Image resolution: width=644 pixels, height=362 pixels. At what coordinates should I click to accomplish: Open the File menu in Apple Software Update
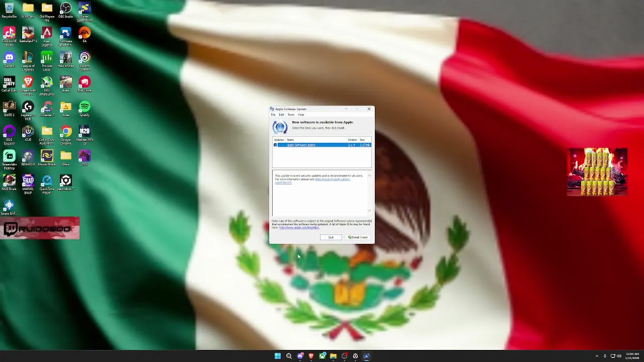pyautogui.click(x=273, y=115)
